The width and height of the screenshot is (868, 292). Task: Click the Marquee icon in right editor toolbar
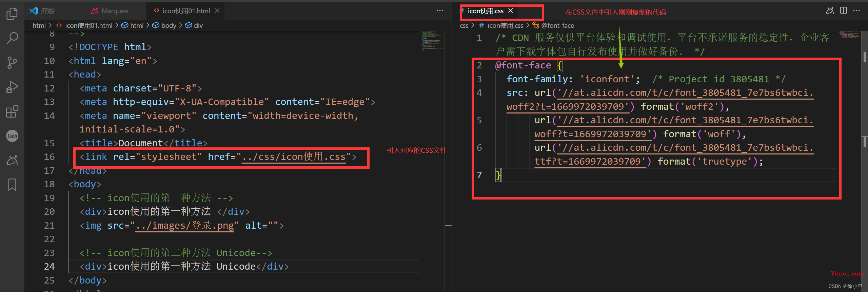point(830,11)
